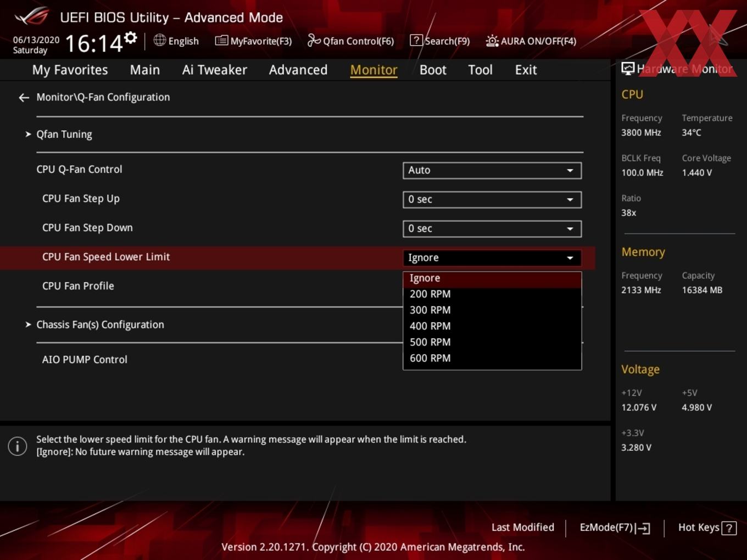The height and width of the screenshot is (560, 747).
Task: Click the CPU Q-Fan Control label
Action: point(79,170)
